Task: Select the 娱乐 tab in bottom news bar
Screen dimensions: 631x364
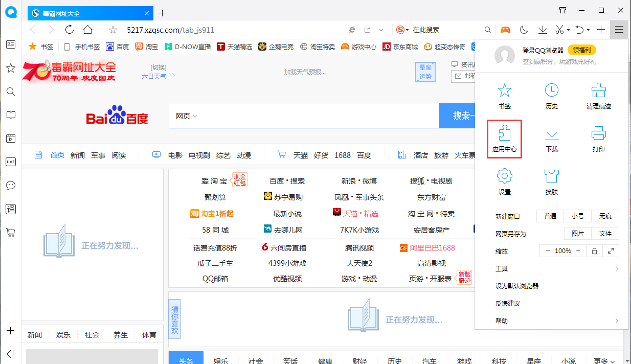Action: pos(221,360)
